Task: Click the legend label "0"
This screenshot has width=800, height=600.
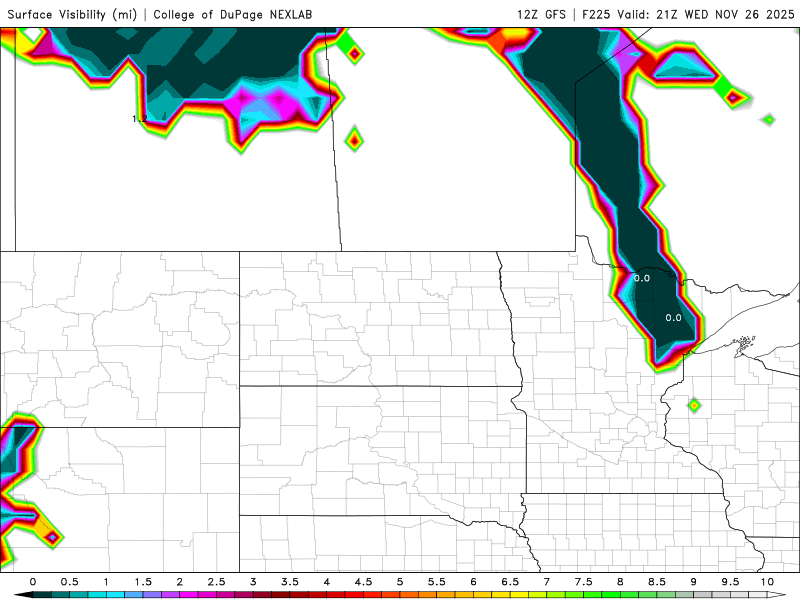Action: (33, 582)
